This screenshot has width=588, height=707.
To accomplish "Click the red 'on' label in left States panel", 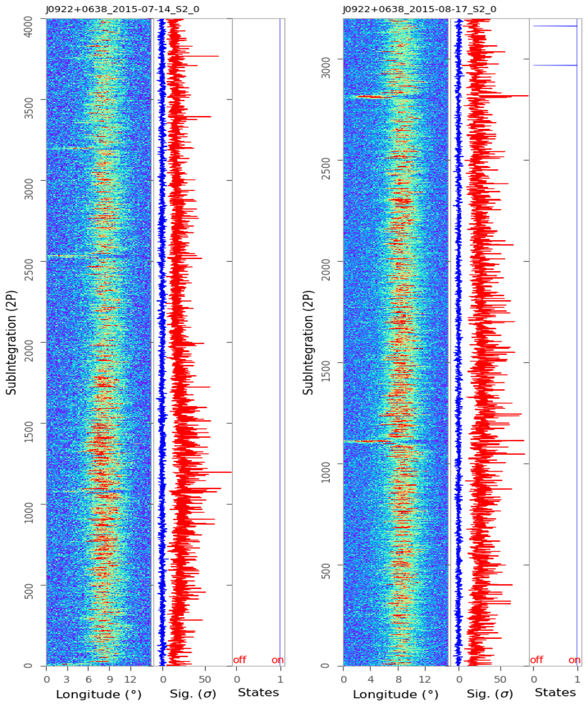I will [x=277, y=660].
